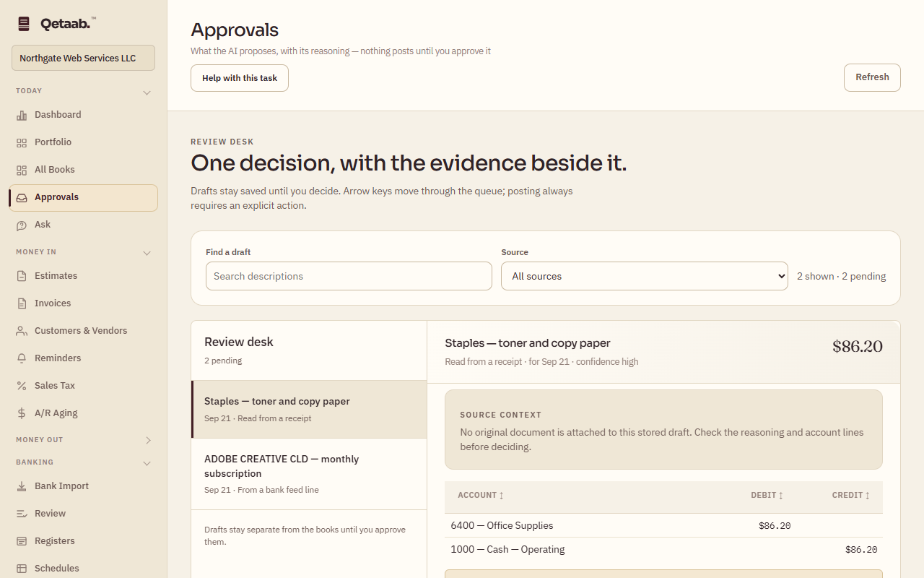
Task: Collapse the MONEY IN section chevron
Action: [x=147, y=253]
